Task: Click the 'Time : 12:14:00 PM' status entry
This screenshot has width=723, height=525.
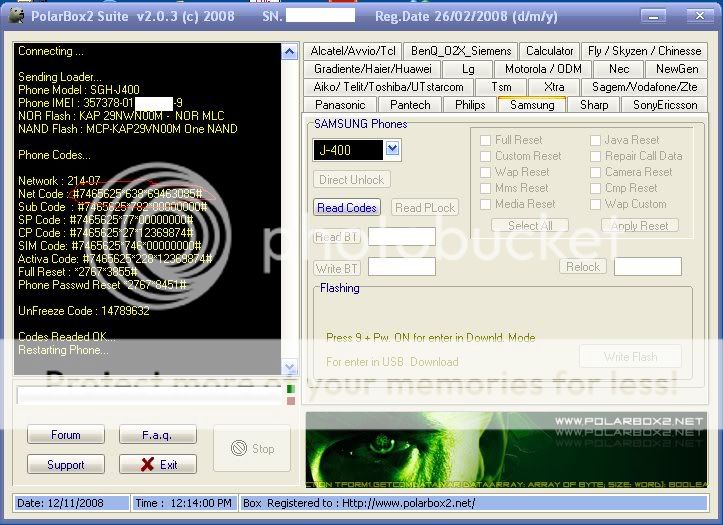Action: click(x=184, y=503)
